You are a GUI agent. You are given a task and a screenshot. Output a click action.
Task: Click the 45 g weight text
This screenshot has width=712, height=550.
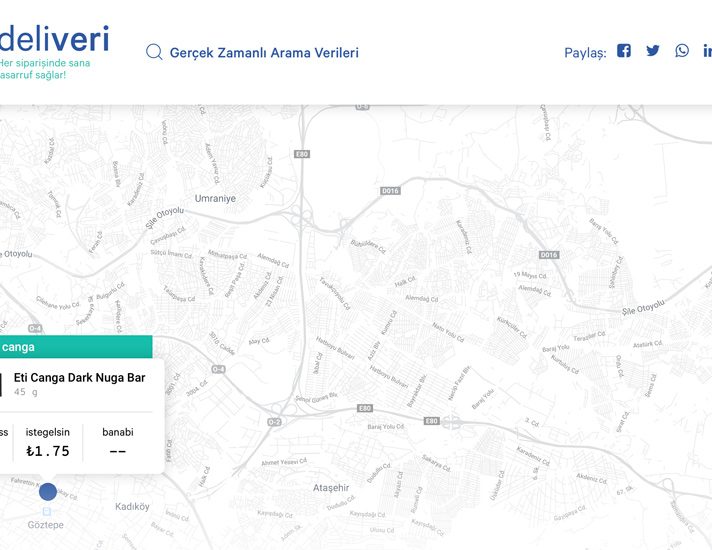[x=25, y=392]
